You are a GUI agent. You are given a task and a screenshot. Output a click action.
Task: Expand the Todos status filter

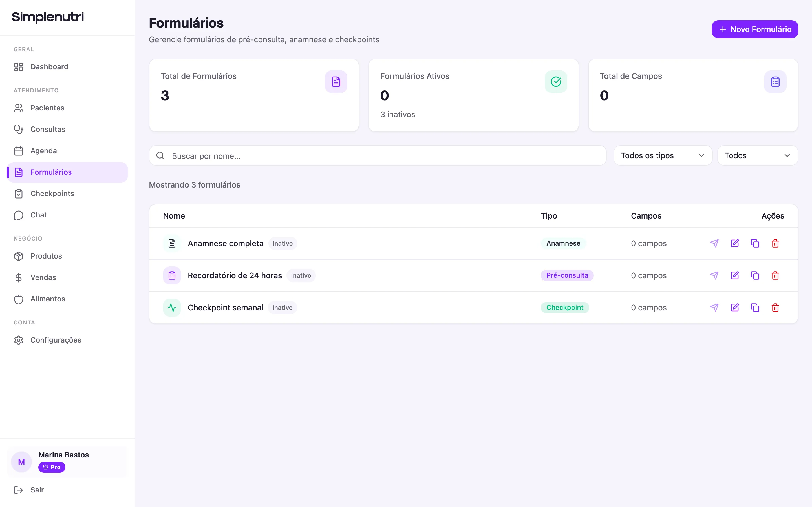pos(757,155)
